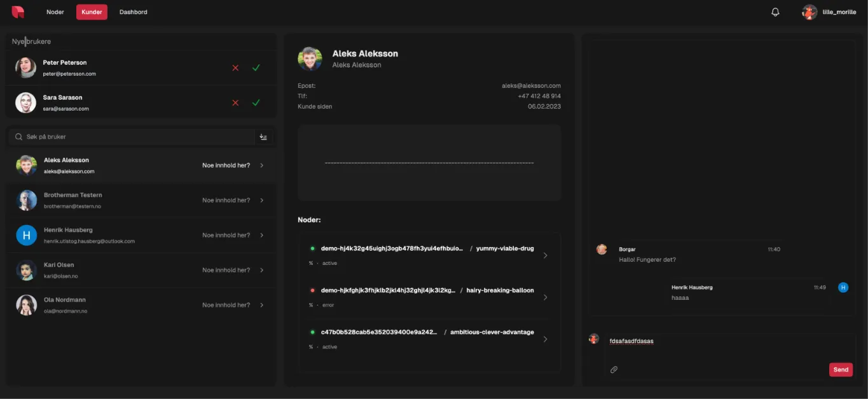Click peter@petersson.com email text

pyautogui.click(x=69, y=74)
